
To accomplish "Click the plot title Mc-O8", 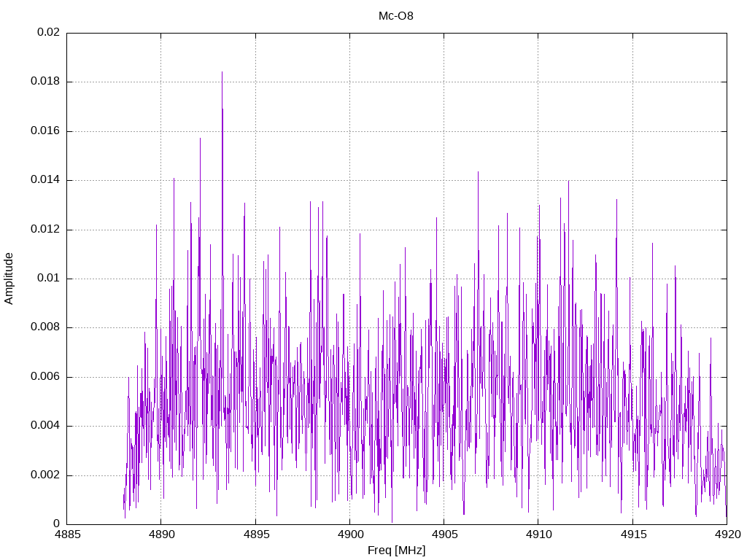I will click(396, 16).
